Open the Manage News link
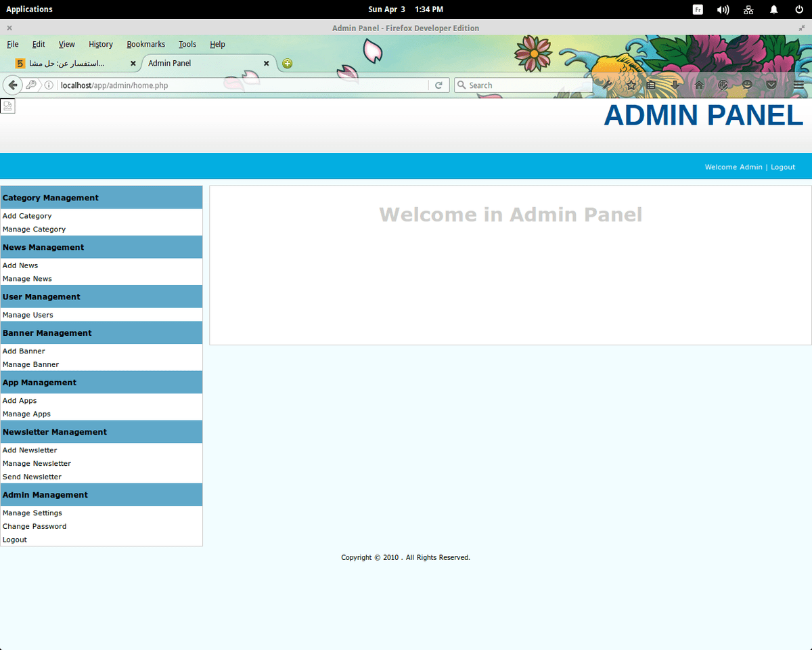The image size is (812, 650). (x=27, y=279)
